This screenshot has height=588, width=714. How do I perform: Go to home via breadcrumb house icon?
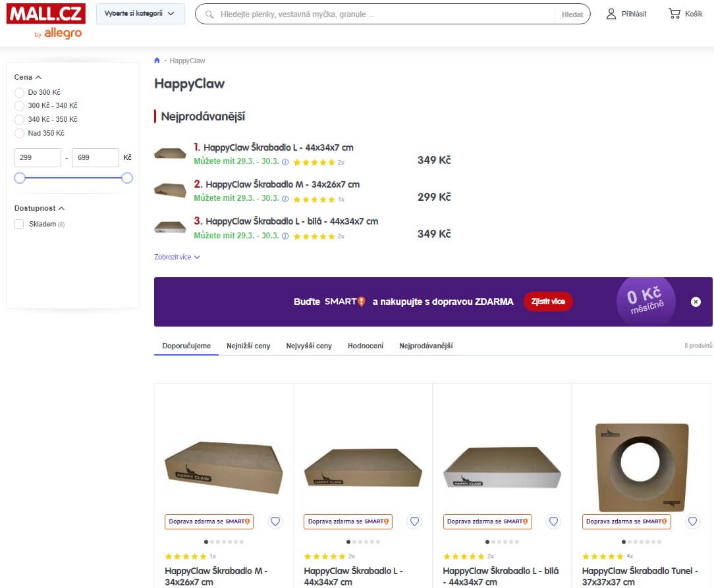[157, 61]
